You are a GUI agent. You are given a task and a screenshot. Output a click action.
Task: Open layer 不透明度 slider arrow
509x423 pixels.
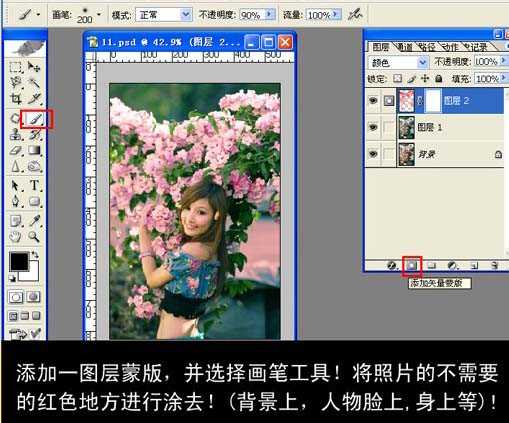[504, 61]
